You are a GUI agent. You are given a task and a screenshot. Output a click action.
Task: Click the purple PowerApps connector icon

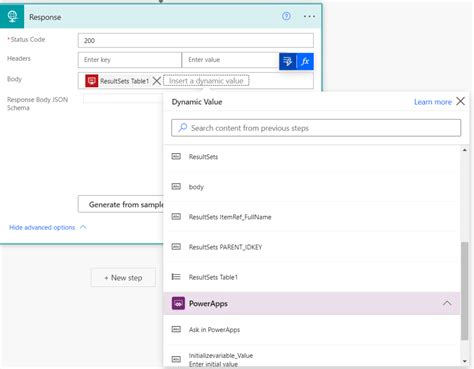click(178, 303)
